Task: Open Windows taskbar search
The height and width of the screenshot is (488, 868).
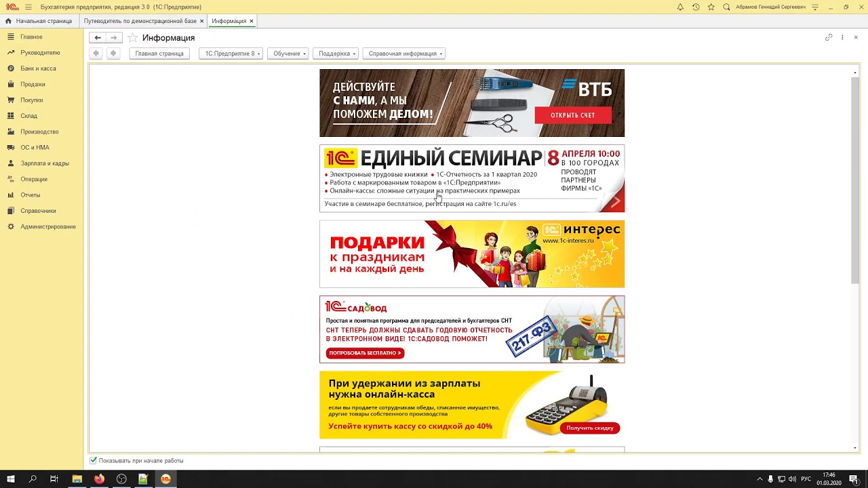Action: point(33,479)
